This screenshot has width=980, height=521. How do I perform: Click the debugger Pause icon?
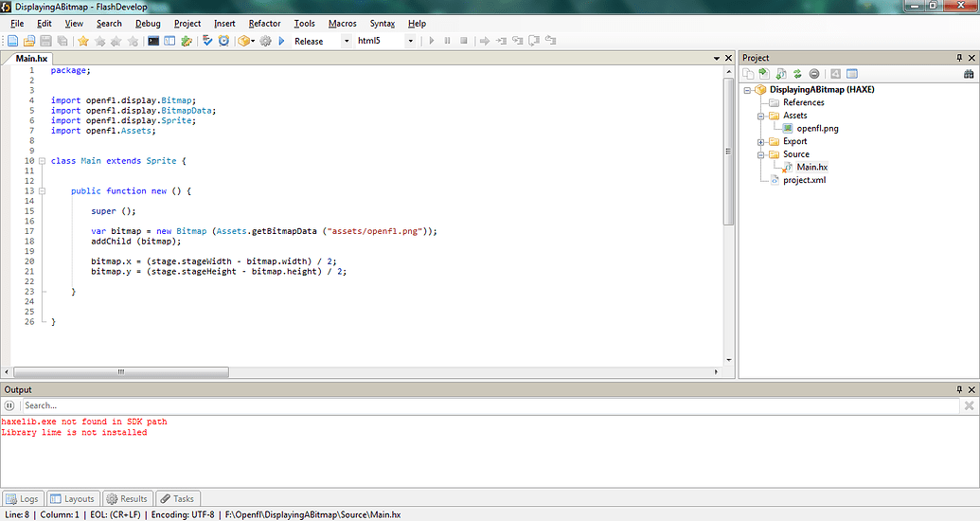pyautogui.click(x=448, y=41)
